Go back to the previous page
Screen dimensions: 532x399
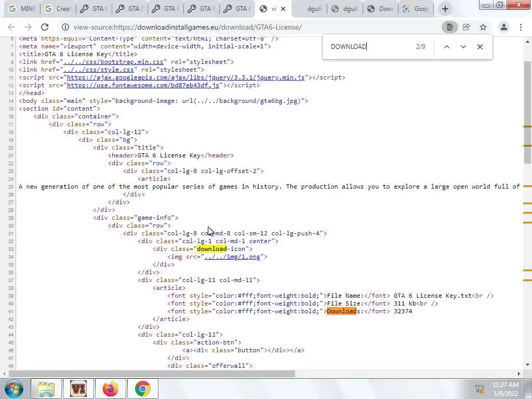point(11,27)
